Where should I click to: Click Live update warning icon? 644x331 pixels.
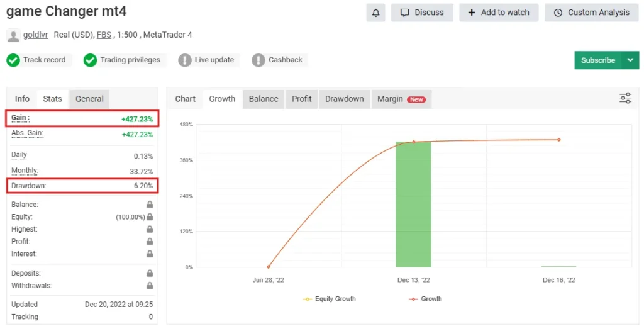[x=185, y=60]
